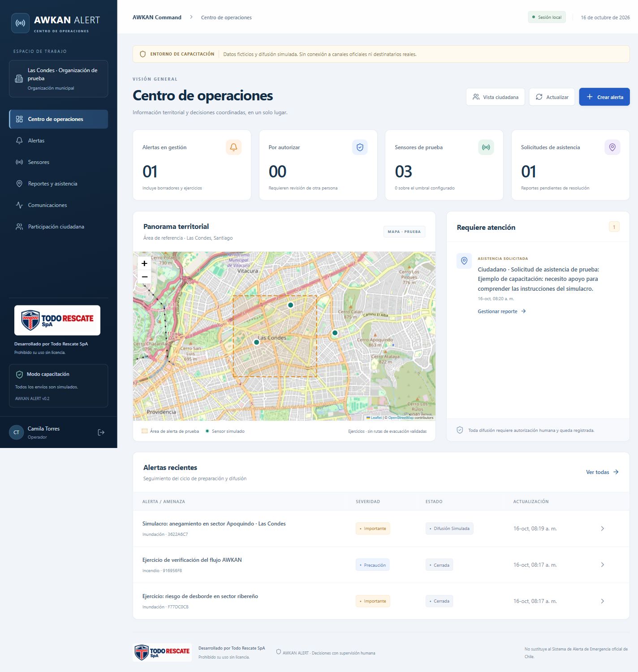This screenshot has width=638, height=672.
Task: Click the Gestionar reporte link
Action: (502, 311)
